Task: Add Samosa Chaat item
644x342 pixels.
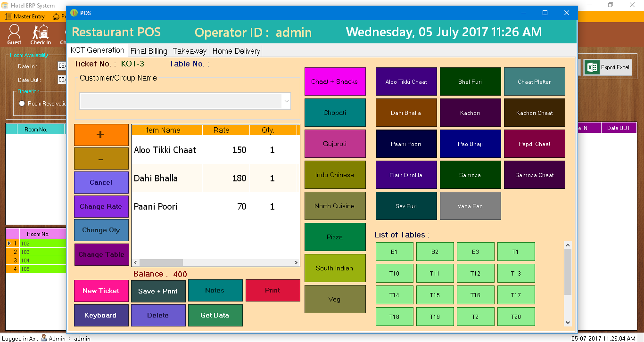Action: click(535, 175)
